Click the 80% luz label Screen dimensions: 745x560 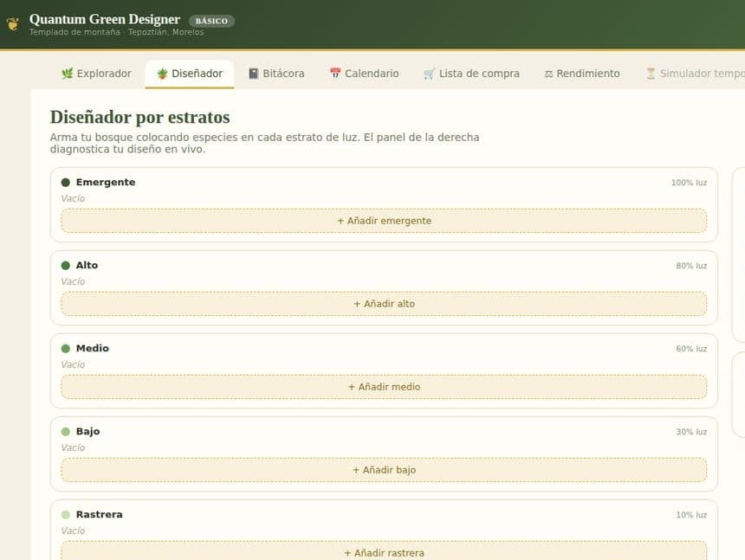point(691,266)
